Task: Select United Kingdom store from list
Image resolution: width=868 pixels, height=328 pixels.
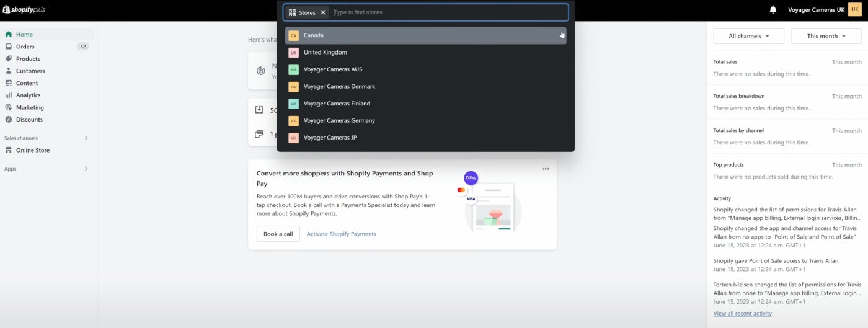Action: [425, 53]
